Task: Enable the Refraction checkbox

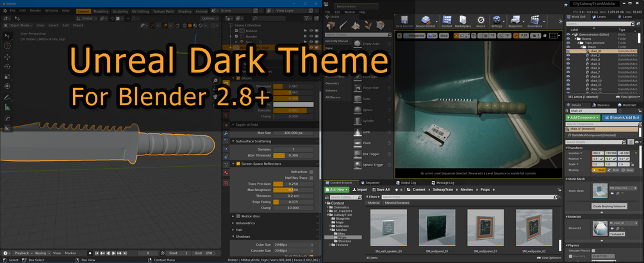Action: coord(311,172)
